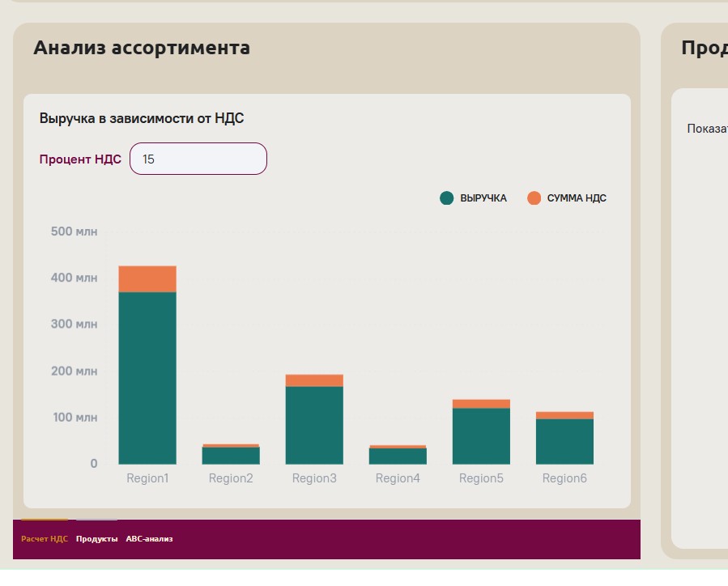Select the teal revenue bar for Region5

click(481, 435)
